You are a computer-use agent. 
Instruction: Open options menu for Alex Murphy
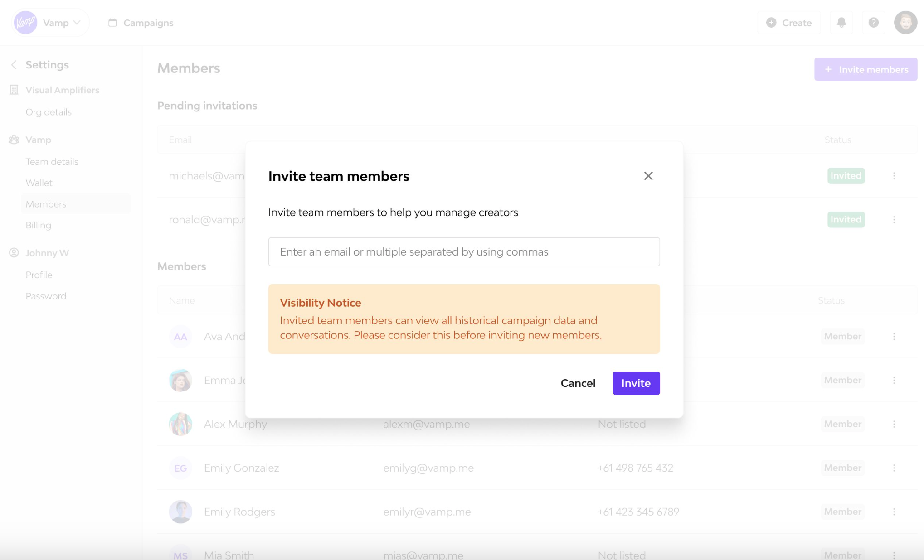894,424
